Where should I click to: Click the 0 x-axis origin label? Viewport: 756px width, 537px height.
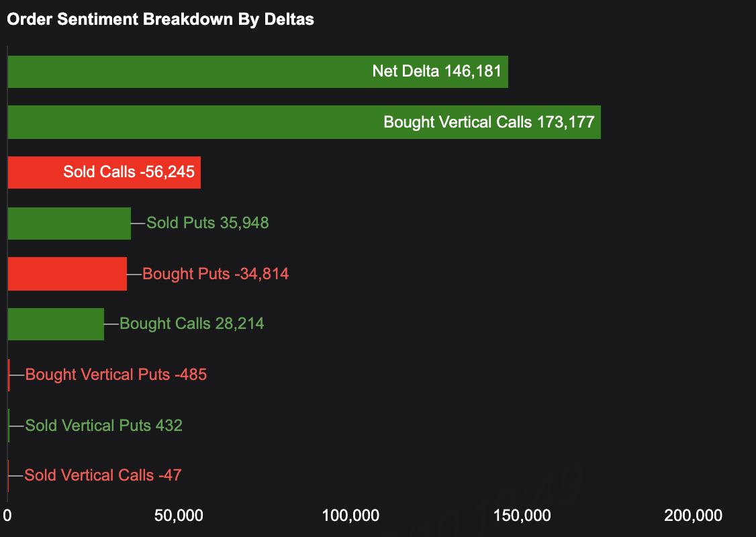(7, 516)
